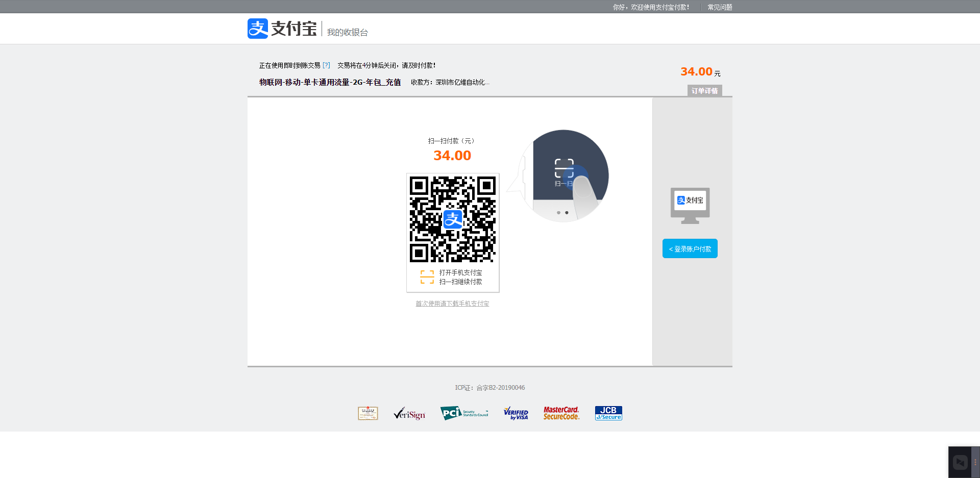Click the Alipay computer monitor icon
The image size is (980, 478).
[x=690, y=206]
